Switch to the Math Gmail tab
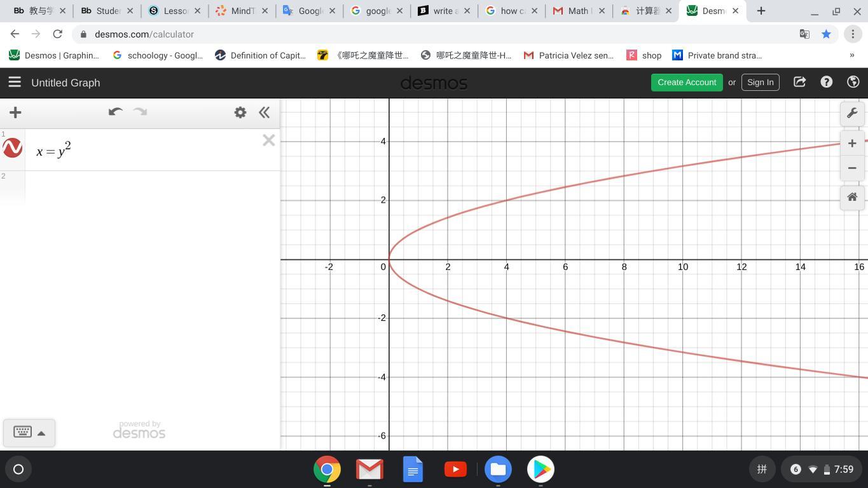Image resolution: width=868 pixels, height=488 pixels. [578, 11]
